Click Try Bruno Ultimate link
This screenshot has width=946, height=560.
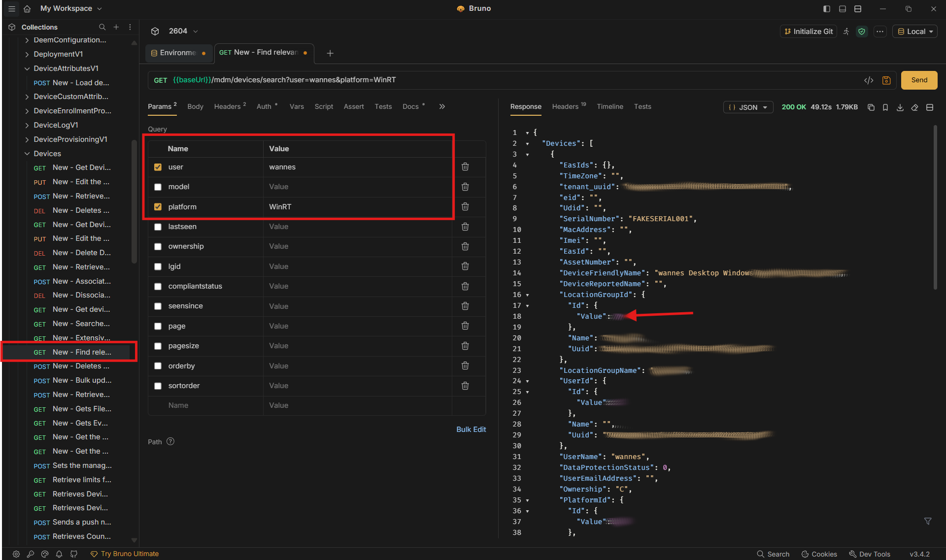125,554
